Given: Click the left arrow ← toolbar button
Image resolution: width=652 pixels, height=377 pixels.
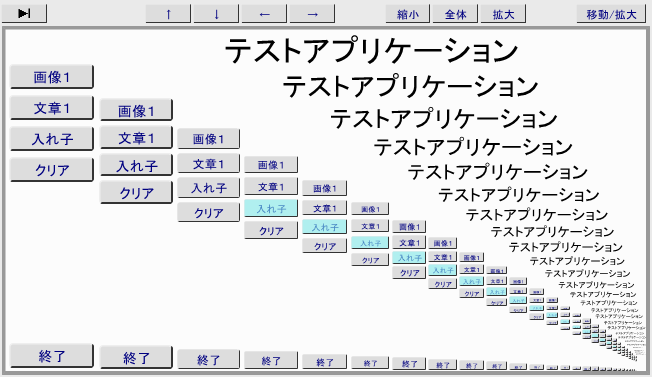Looking at the screenshot, I should pyautogui.click(x=264, y=14).
